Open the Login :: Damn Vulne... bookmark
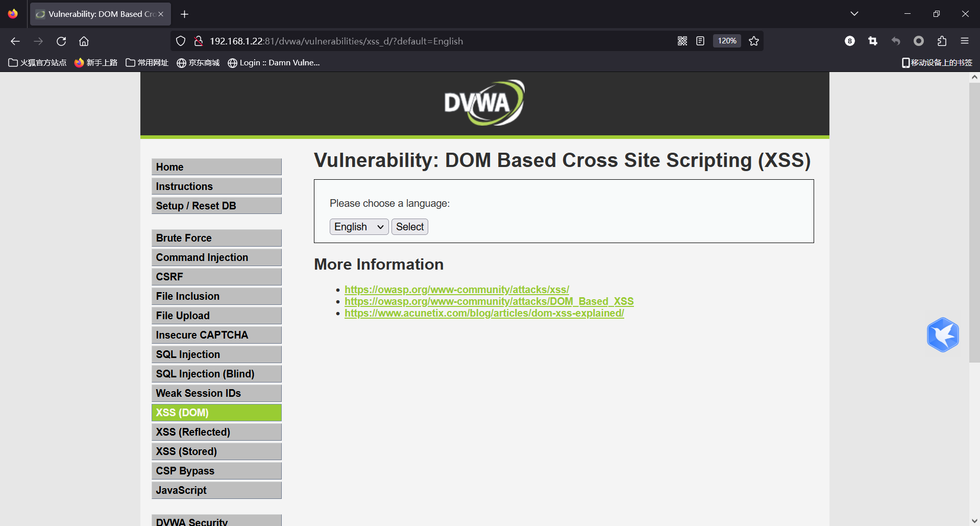Screen dimensions: 980x526 [274, 63]
